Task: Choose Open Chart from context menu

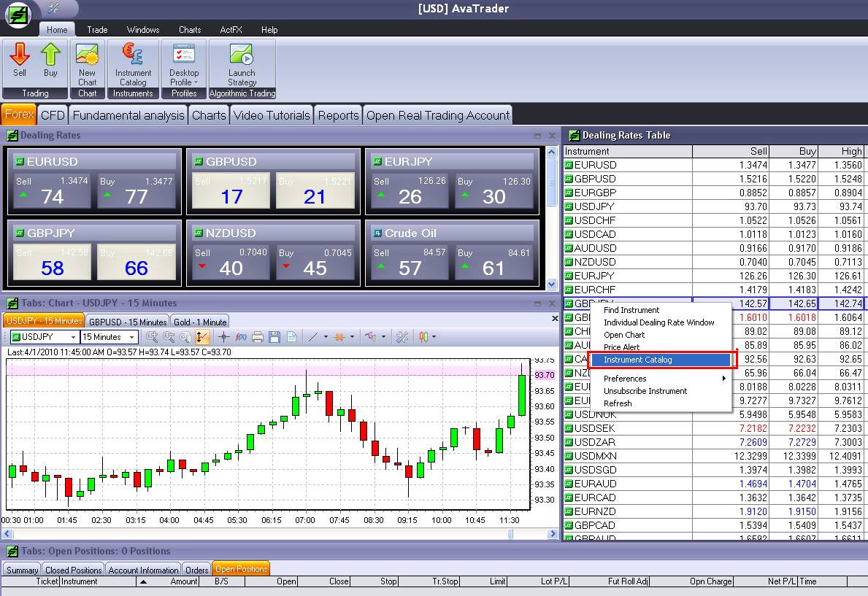Action: tap(624, 335)
